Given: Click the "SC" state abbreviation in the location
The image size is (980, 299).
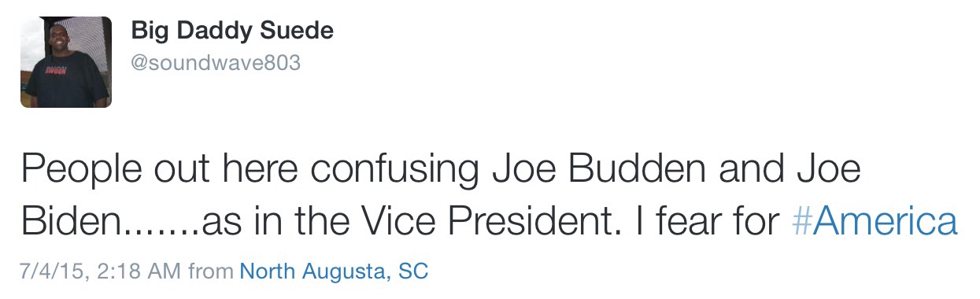Looking at the screenshot, I should pos(413,272).
